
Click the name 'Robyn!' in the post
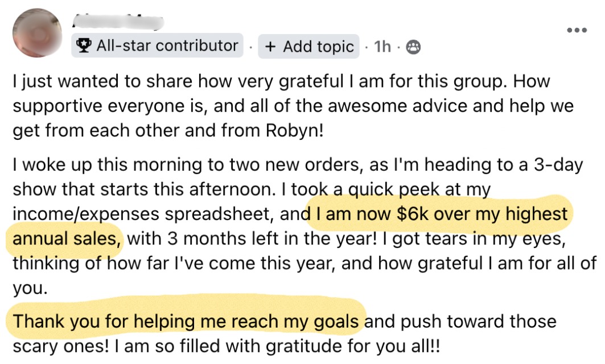294,131
